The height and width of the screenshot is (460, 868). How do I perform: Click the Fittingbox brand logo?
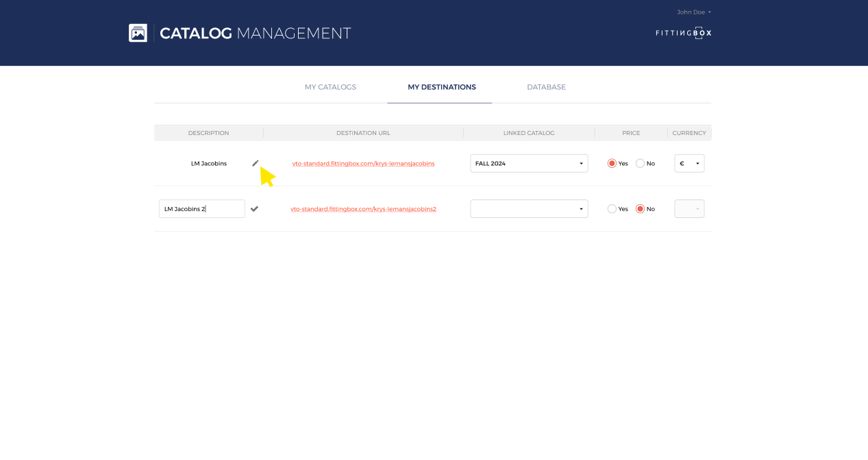(683, 33)
